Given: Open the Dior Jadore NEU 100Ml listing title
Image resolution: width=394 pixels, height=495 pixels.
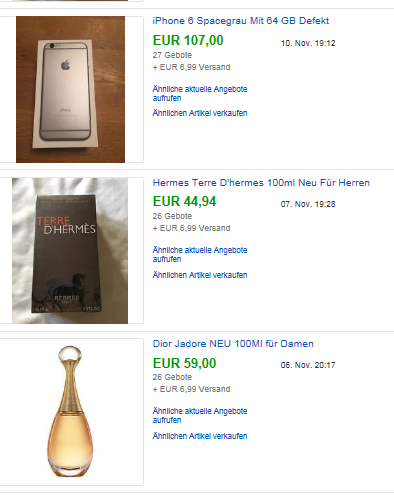Looking at the screenshot, I should pos(233,344).
